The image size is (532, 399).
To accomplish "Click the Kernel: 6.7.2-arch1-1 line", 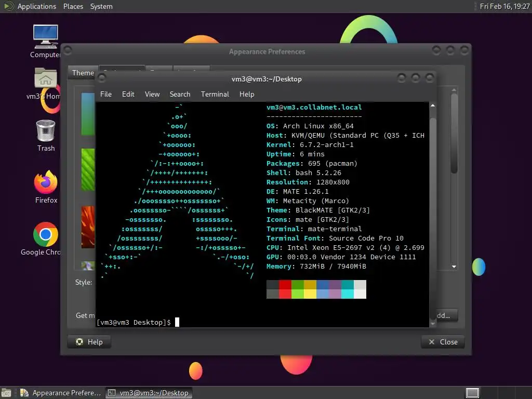I will click(x=310, y=144).
